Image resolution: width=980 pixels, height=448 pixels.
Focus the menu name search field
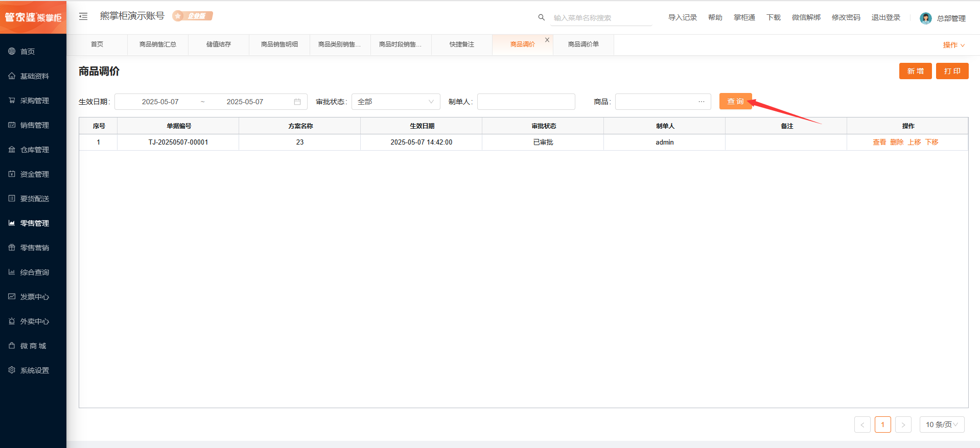click(x=601, y=18)
